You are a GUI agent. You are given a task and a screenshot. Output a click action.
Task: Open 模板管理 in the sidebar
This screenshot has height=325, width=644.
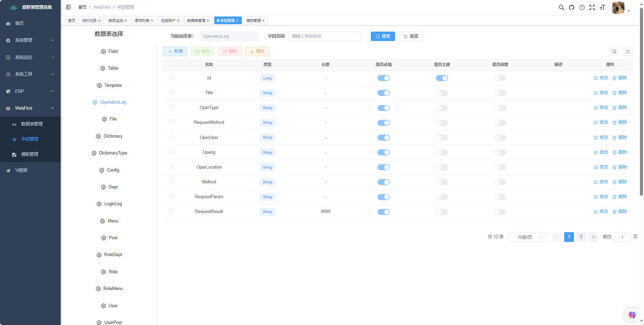(x=30, y=154)
